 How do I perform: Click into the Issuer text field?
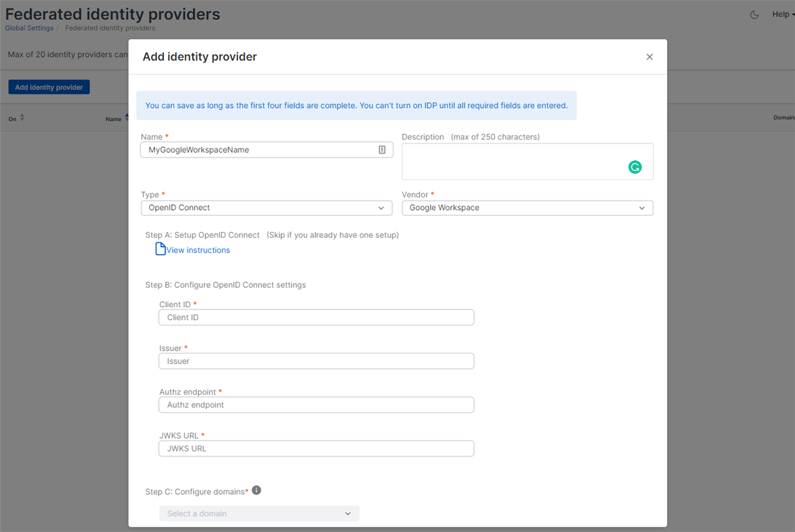[x=316, y=361]
